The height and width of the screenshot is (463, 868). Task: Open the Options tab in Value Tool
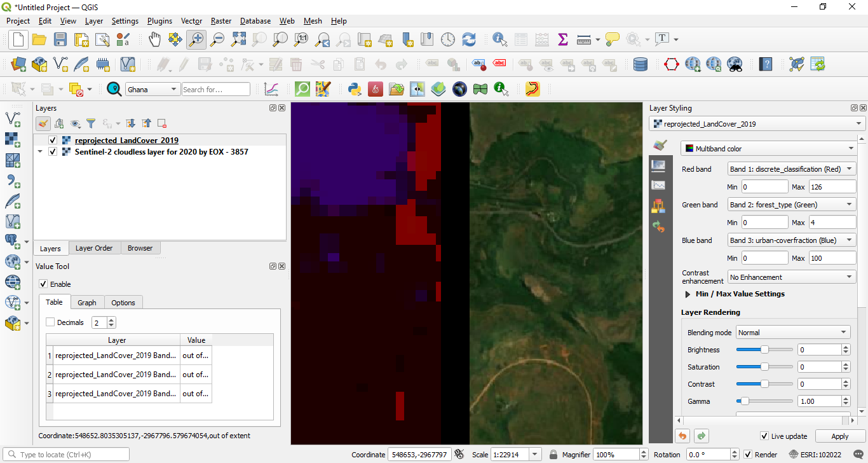123,303
